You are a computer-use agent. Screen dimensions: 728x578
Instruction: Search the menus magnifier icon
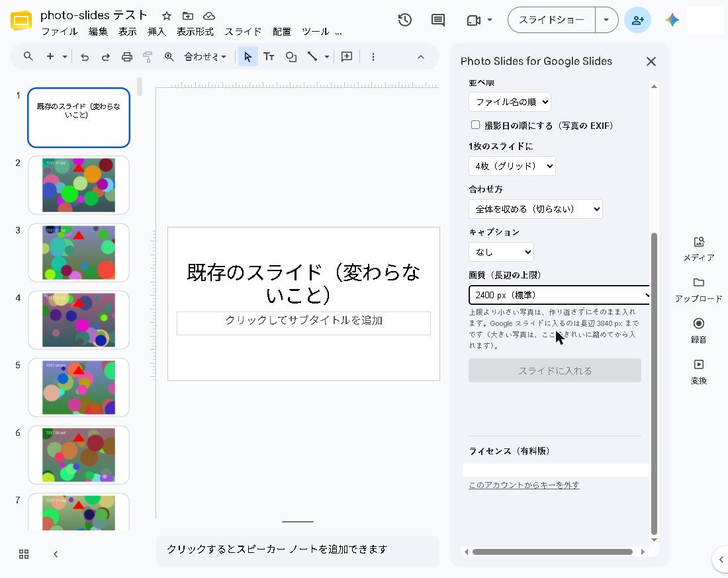tap(28, 57)
